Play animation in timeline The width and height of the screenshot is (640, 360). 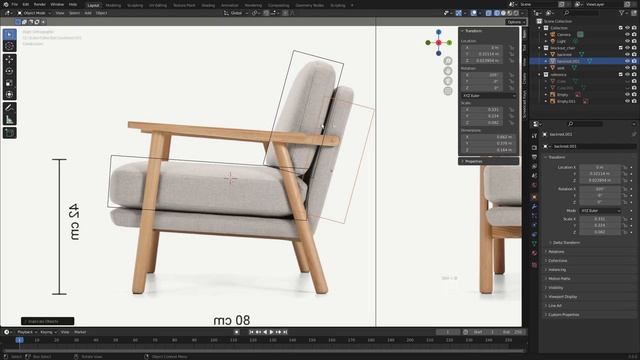click(271, 332)
